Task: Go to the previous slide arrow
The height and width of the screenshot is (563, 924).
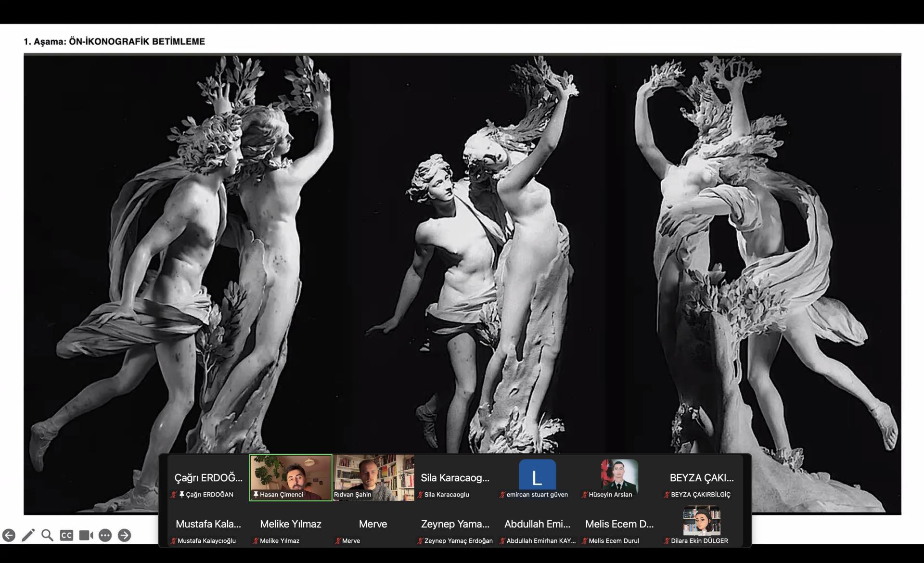Action: click(x=9, y=535)
